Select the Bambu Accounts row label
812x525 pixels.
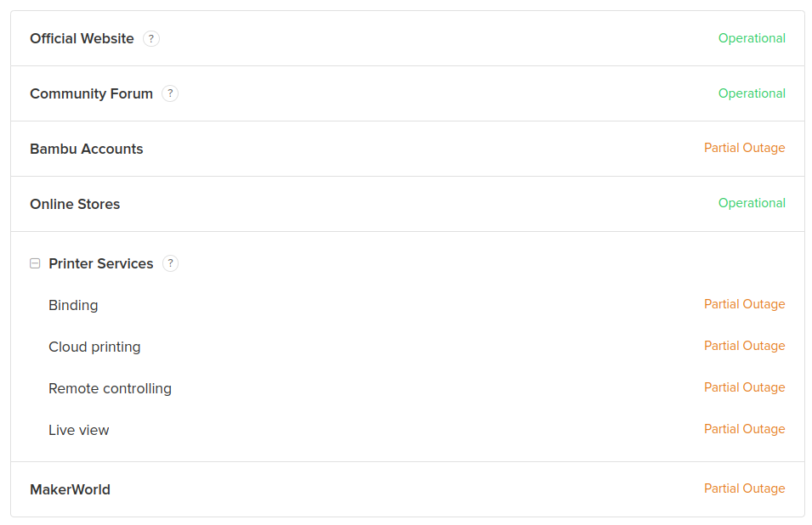(87, 149)
